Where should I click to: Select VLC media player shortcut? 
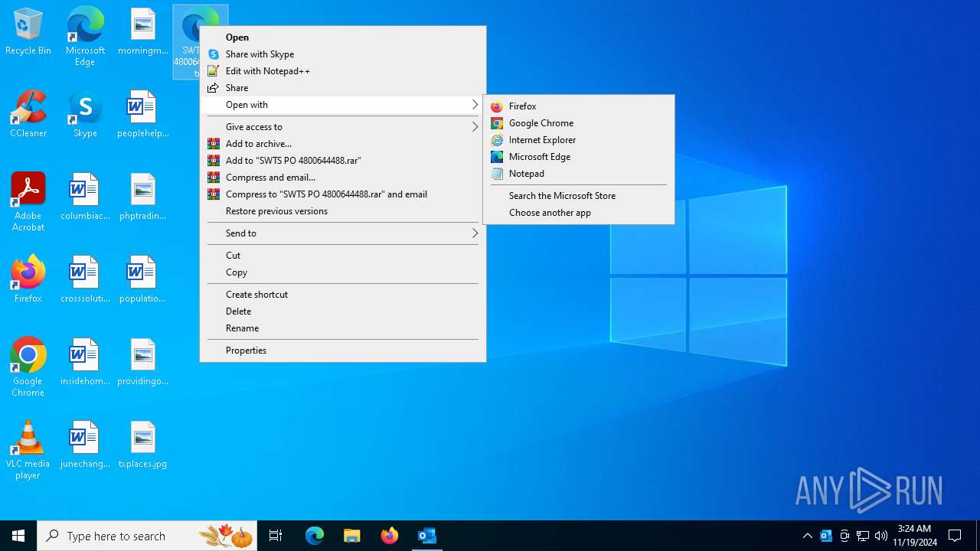28,450
